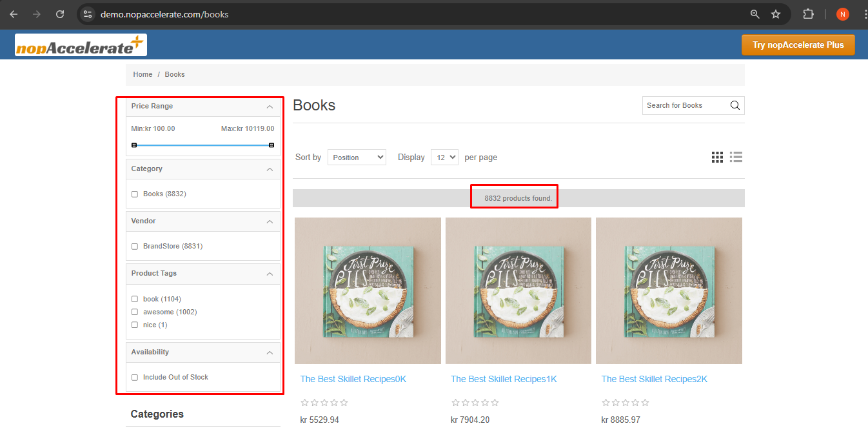
Task: Click Home in the breadcrumb
Action: tap(143, 75)
